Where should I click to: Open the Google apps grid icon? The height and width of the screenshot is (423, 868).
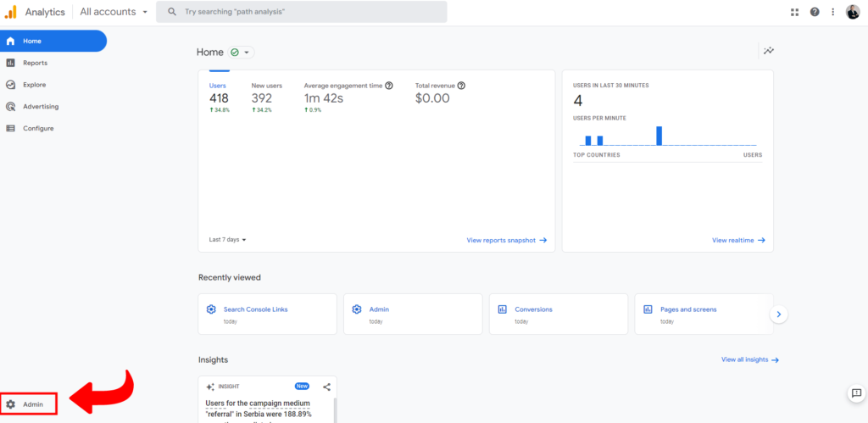(x=794, y=12)
